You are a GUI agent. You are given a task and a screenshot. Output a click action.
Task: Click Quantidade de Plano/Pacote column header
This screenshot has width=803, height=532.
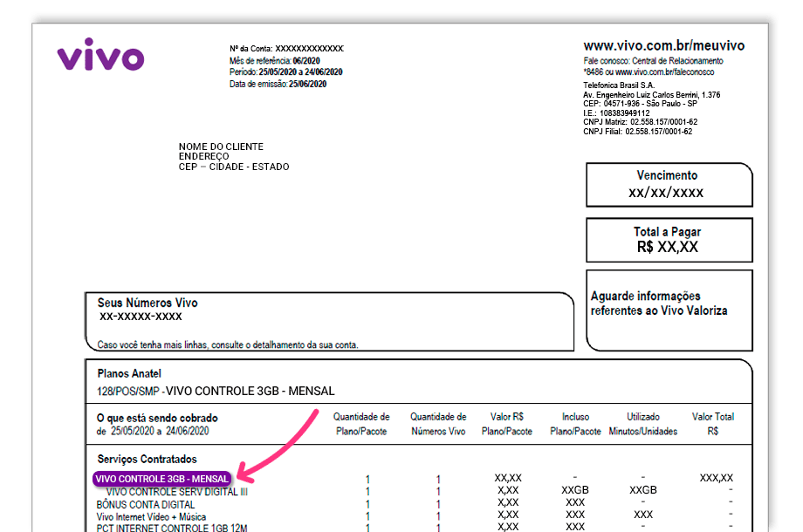tap(361, 424)
